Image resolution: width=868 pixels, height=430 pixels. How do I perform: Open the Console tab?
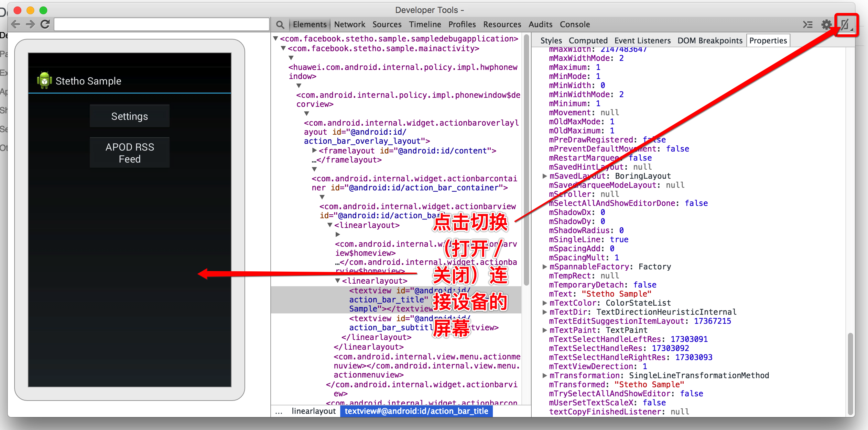[x=574, y=25]
